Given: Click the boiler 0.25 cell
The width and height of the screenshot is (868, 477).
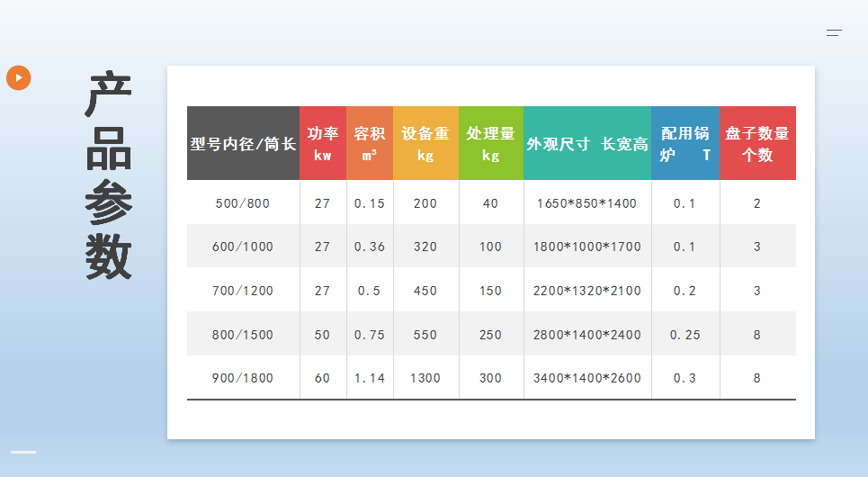Looking at the screenshot, I should [685, 335].
